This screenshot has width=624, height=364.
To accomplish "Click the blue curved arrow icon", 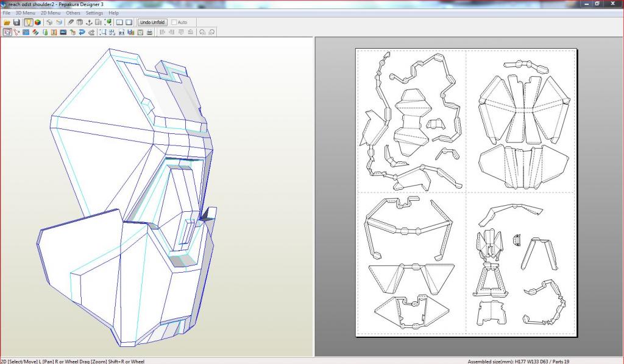I will [x=82, y=32].
